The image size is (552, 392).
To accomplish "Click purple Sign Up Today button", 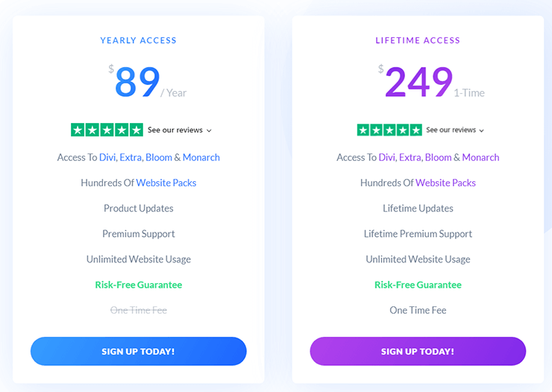I will pyautogui.click(x=418, y=351).
